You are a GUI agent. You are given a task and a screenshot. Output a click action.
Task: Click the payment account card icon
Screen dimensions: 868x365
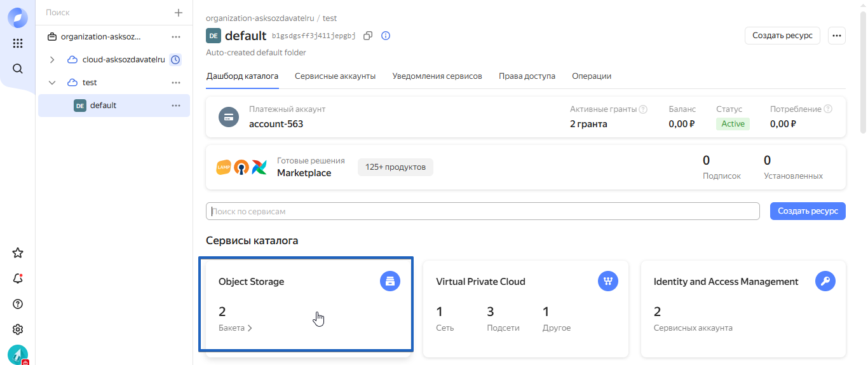coord(229,117)
